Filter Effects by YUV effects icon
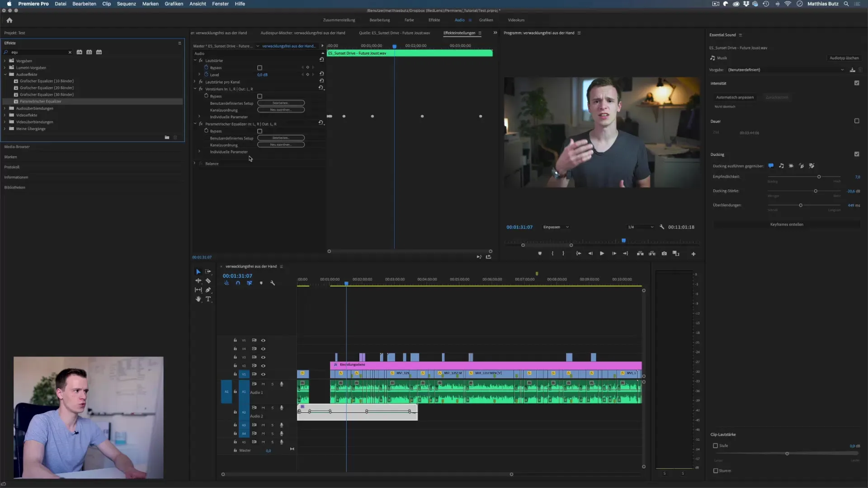The height and width of the screenshot is (488, 868). click(99, 52)
